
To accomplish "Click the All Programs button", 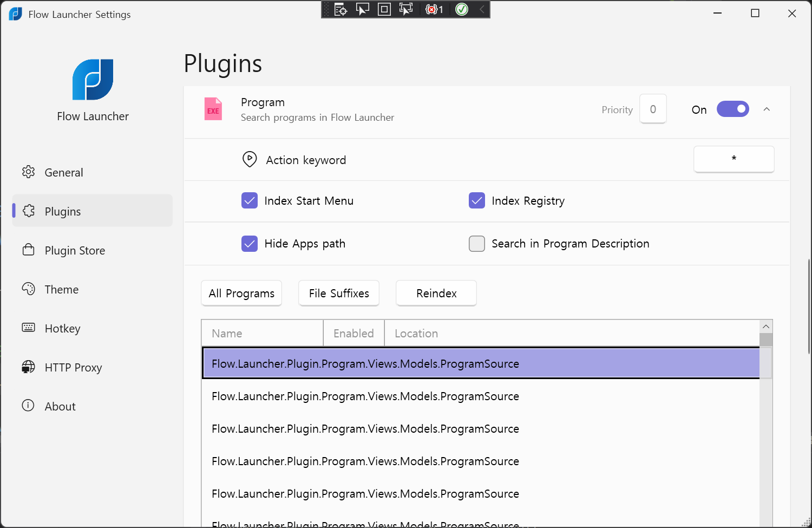I will pyautogui.click(x=241, y=293).
